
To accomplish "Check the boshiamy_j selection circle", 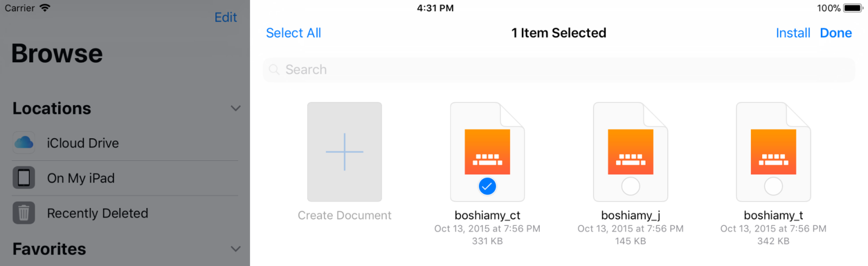I will tap(630, 186).
